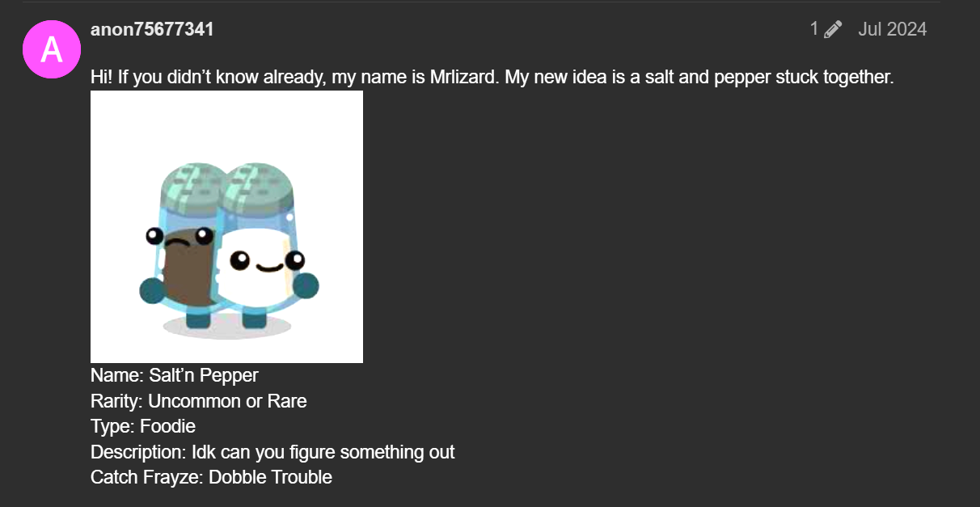Viewport: 980px width, 507px height.
Task: Click the "Rarity: Uncommon or Rare" line
Action: 199,401
